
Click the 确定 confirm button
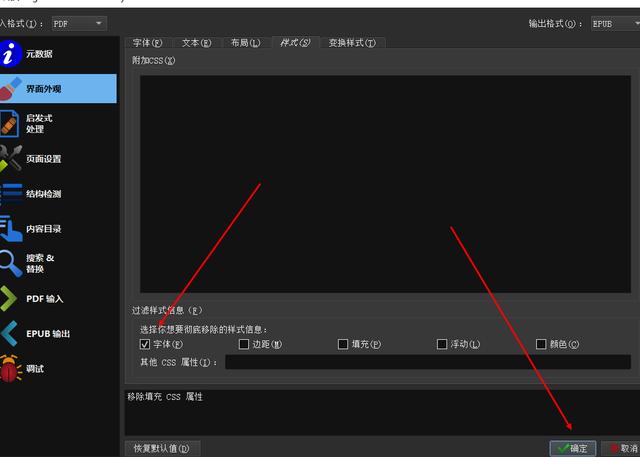573,448
